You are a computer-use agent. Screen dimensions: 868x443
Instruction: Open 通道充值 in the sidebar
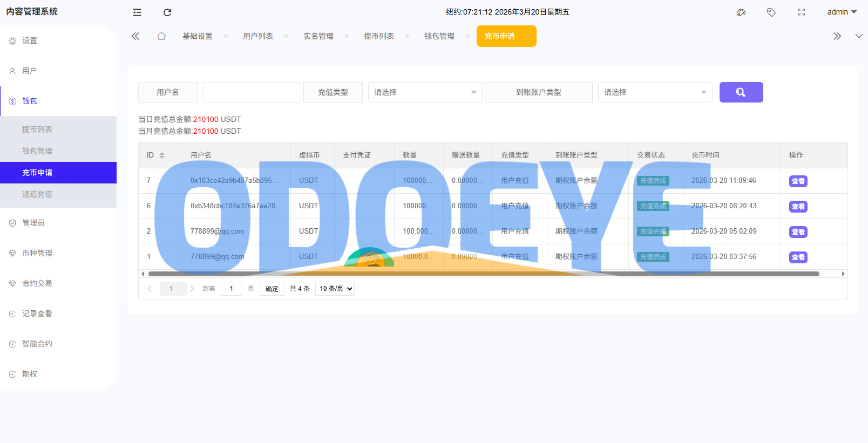click(37, 194)
